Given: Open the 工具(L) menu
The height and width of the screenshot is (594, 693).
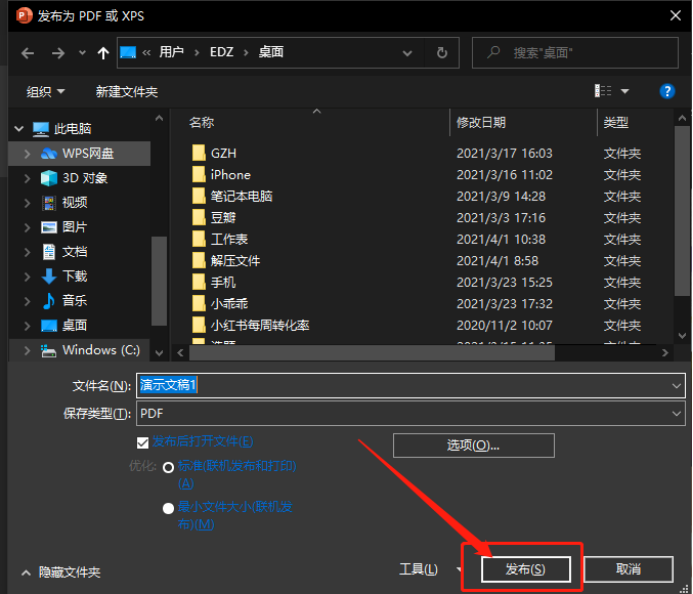Looking at the screenshot, I should click(418, 569).
